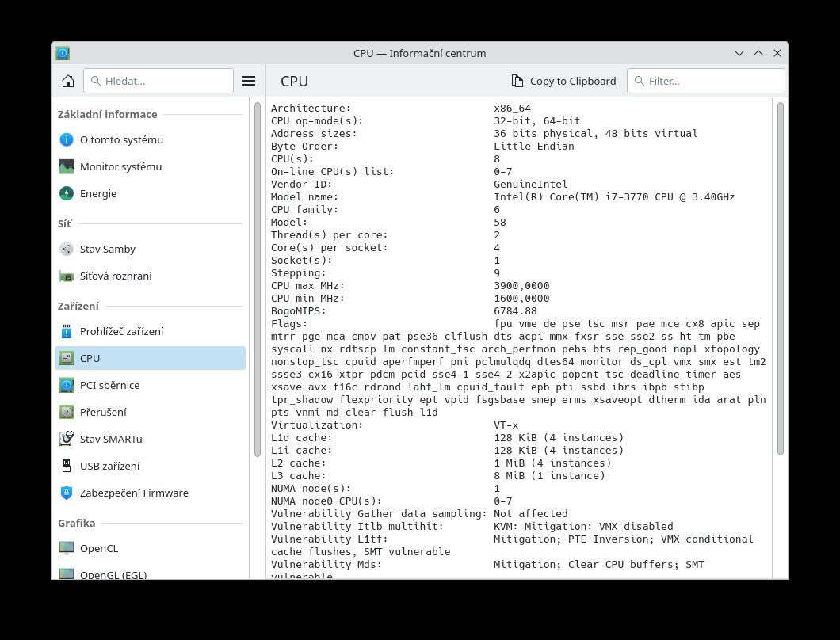The height and width of the screenshot is (640, 840).
Task: Open Monitor systému entry
Action: tap(150, 166)
